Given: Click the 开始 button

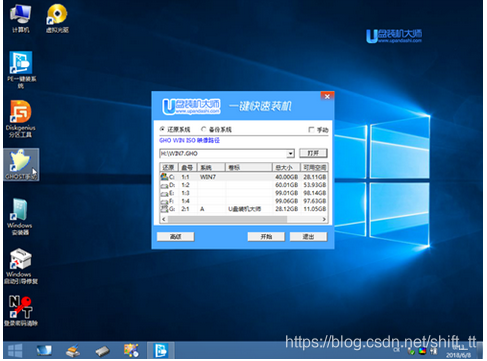Looking at the screenshot, I should pyautogui.click(x=266, y=237).
